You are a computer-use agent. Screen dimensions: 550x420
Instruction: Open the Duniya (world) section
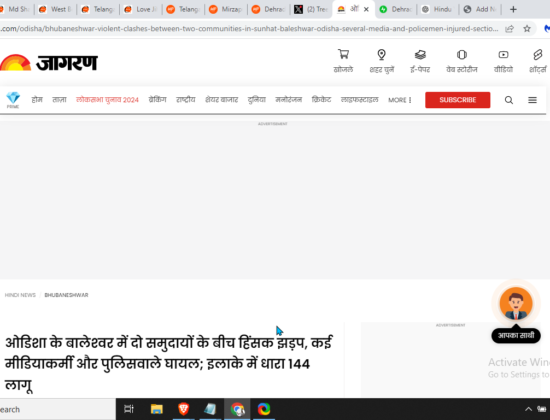(x=257, y=100)
